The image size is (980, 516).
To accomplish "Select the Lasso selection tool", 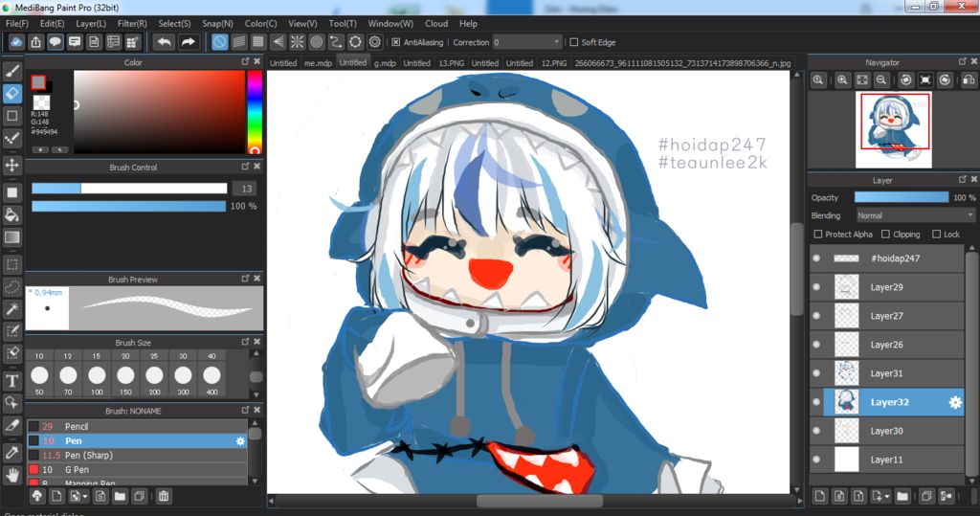I will [11, 286].
